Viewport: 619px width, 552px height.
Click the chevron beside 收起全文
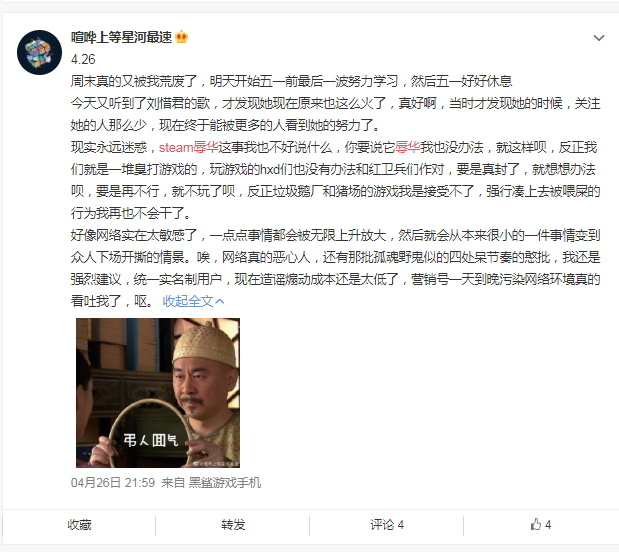pyautogui.click(x=220, y=302)
